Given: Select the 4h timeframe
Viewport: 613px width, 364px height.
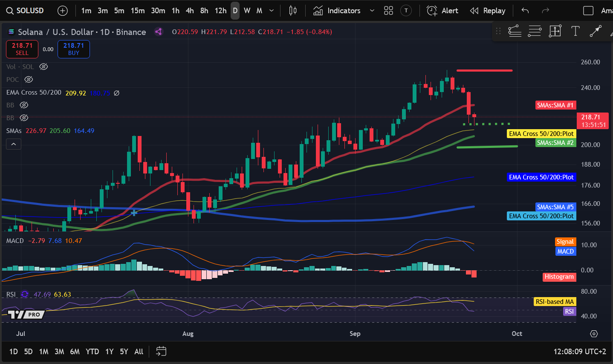Looking at the screenshot, I should point(190,11).
